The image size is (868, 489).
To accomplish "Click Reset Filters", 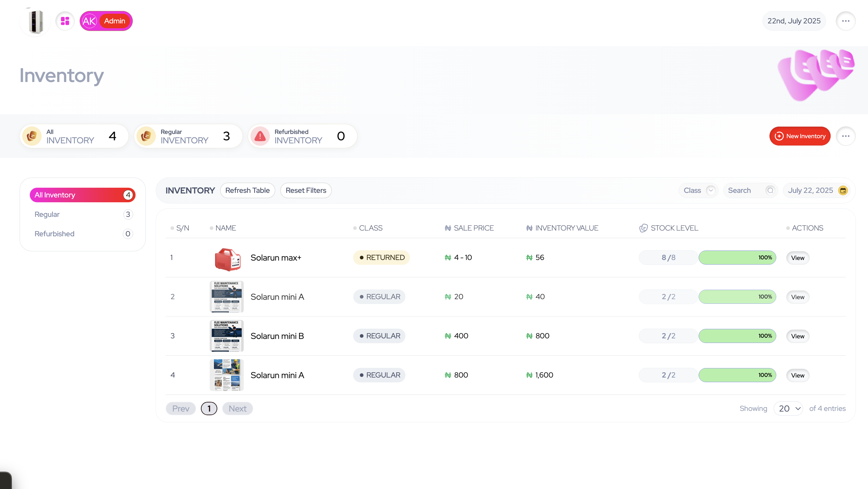I will 306,190.
